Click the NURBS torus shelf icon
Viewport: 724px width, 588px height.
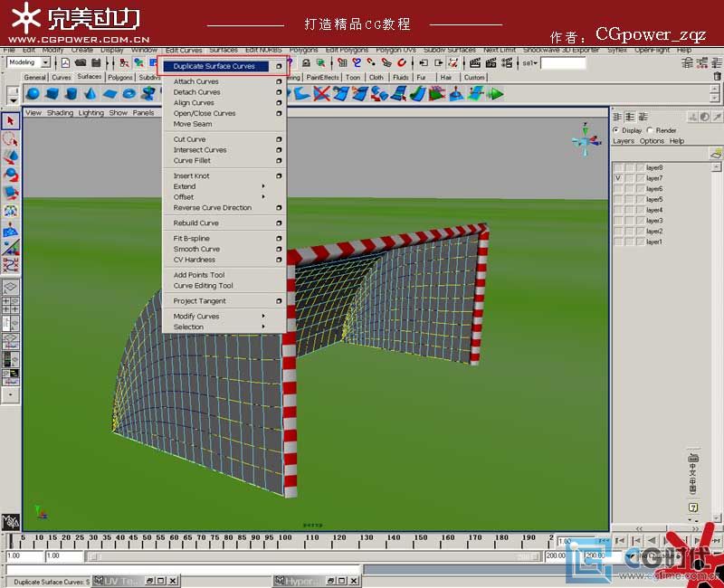pyautogui.click(x=129, y=94)
